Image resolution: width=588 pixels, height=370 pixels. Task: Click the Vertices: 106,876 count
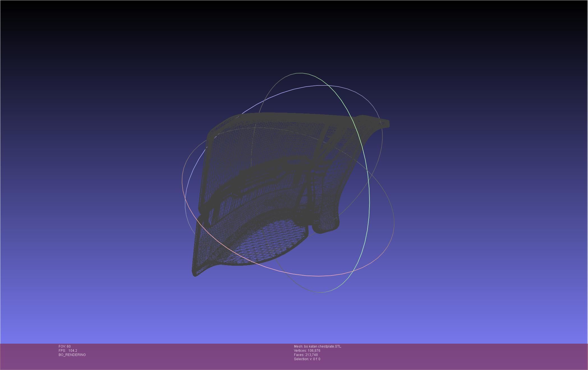(307, 351)
